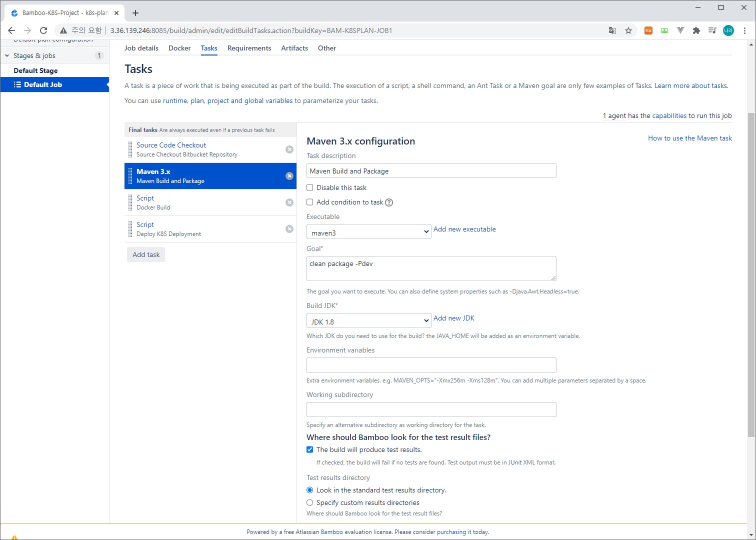
Task: Click the JUnit link
Action: click(515, 462)
